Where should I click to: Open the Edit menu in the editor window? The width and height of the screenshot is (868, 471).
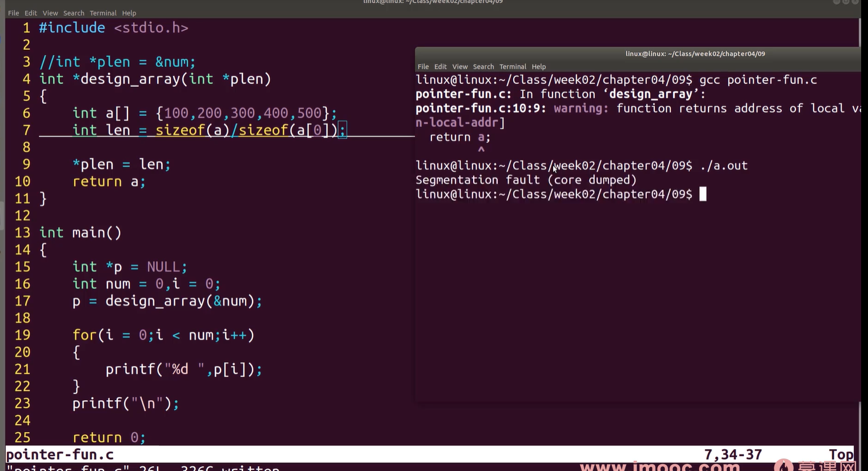(x=31, y=13)
